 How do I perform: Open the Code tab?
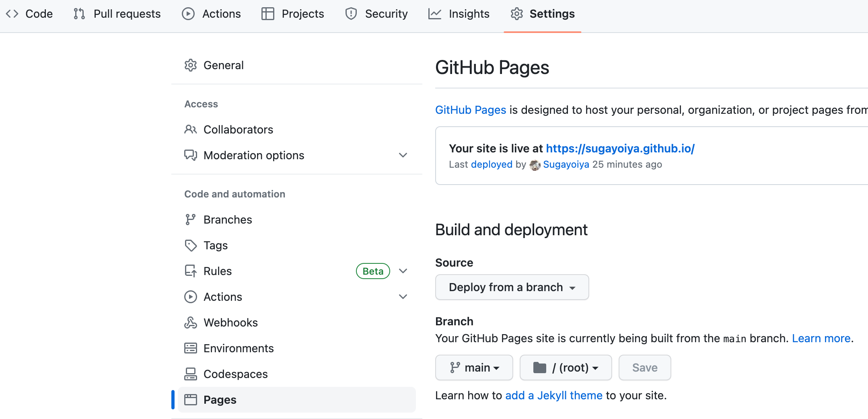(29, 14)
